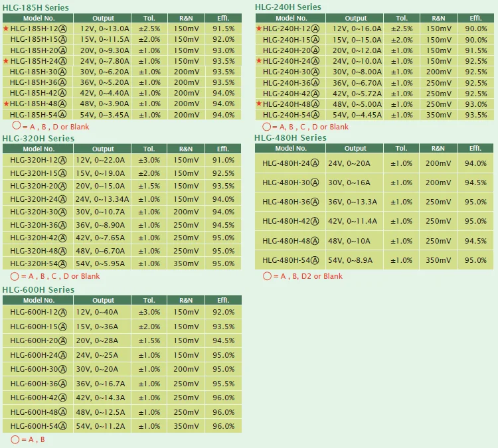498x448 pixels.
Task: Select model HLG-480H-42A
Action: point(291,221)
